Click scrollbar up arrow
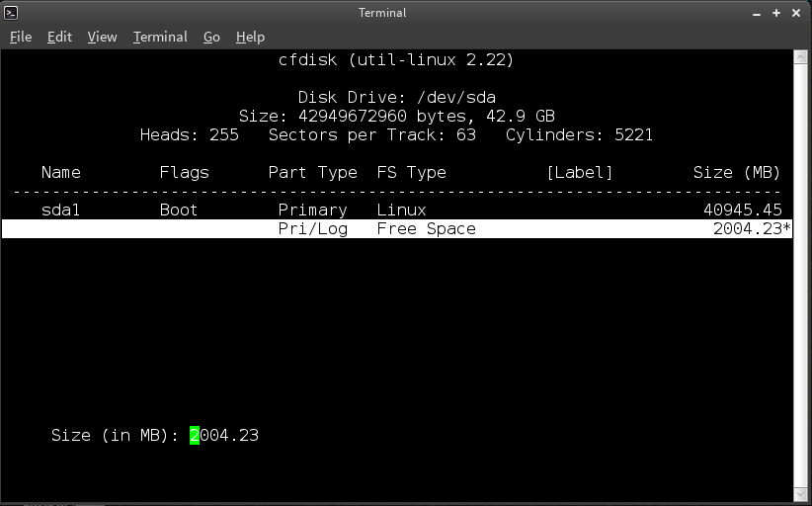The image size is (812, 506). tap(800, 56)
